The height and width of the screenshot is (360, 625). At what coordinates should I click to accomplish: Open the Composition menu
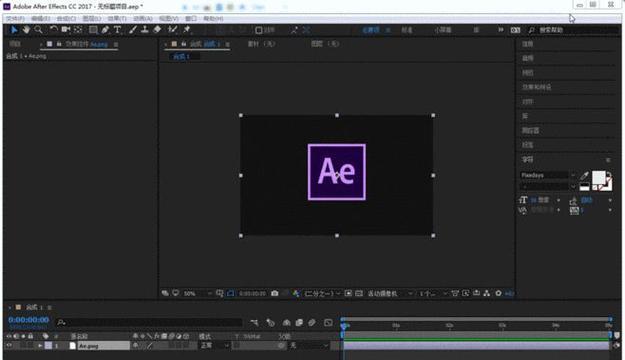coord(66,19)
